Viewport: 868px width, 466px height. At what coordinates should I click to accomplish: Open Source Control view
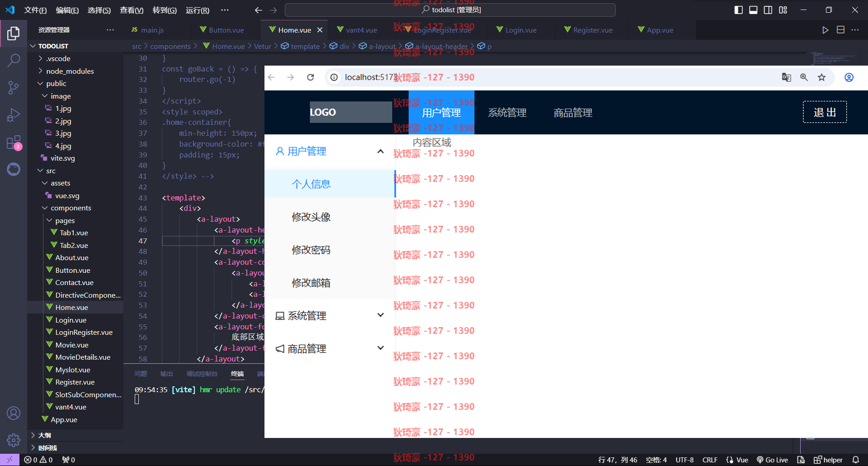point(14,87)
